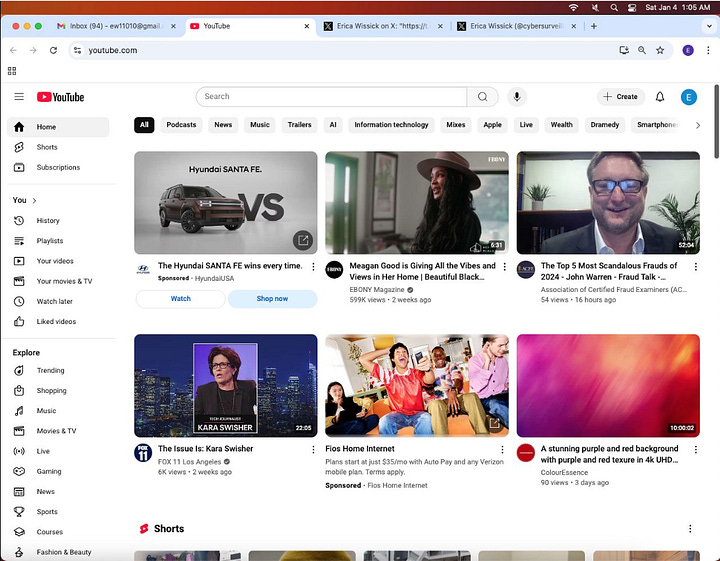Open Music under Explore

click(x=58, y=410)
